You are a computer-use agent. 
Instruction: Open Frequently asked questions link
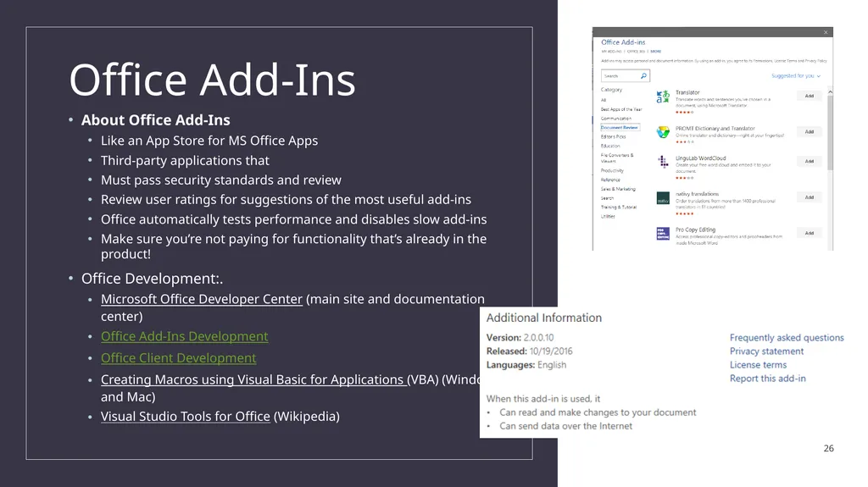(787, 338)
